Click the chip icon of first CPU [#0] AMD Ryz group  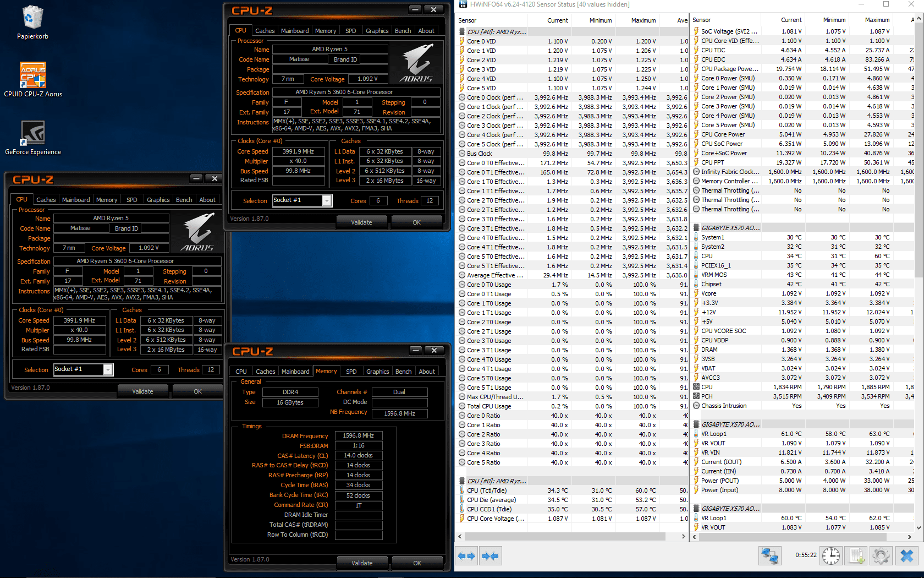462,32
